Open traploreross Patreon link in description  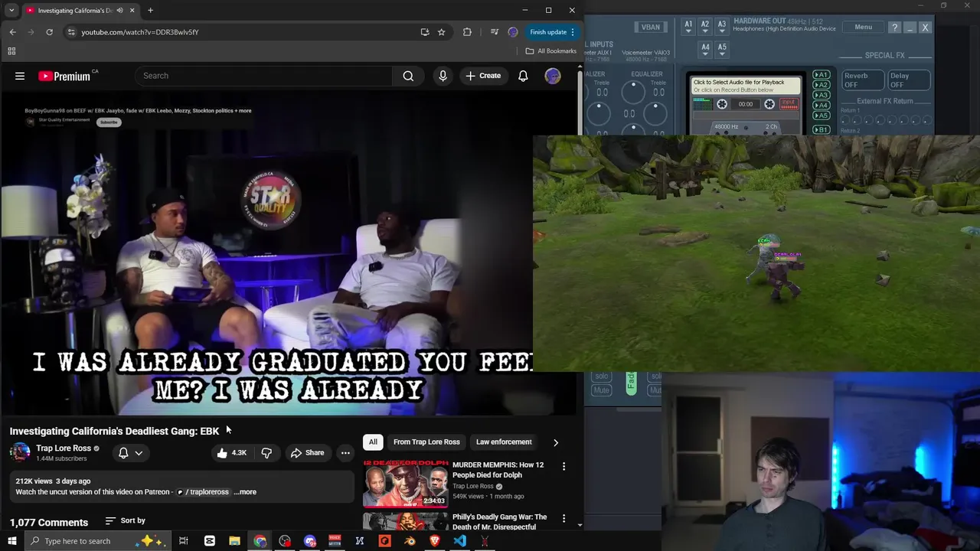[x=204, y=492]
